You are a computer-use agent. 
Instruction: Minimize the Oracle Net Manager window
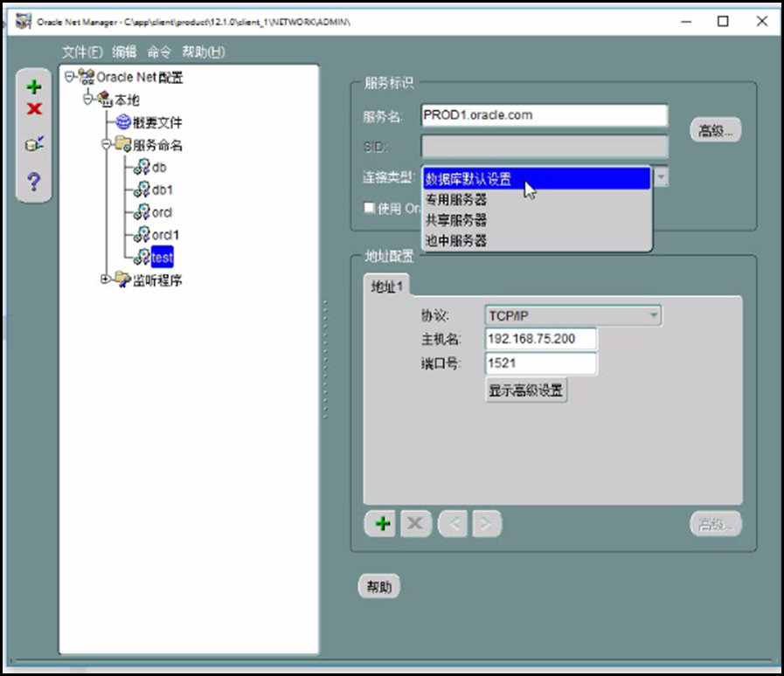coord(686,22)
